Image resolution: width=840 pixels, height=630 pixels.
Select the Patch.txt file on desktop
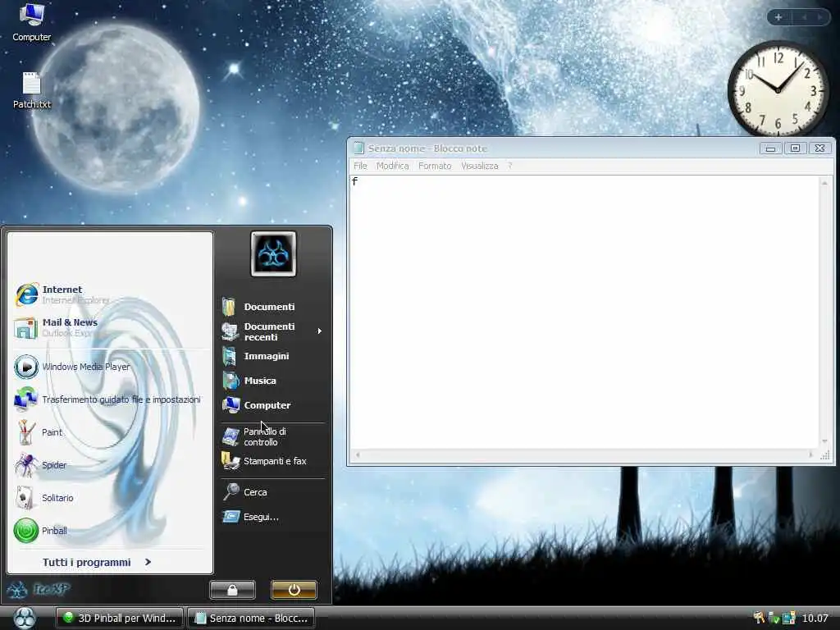point(32,90)
